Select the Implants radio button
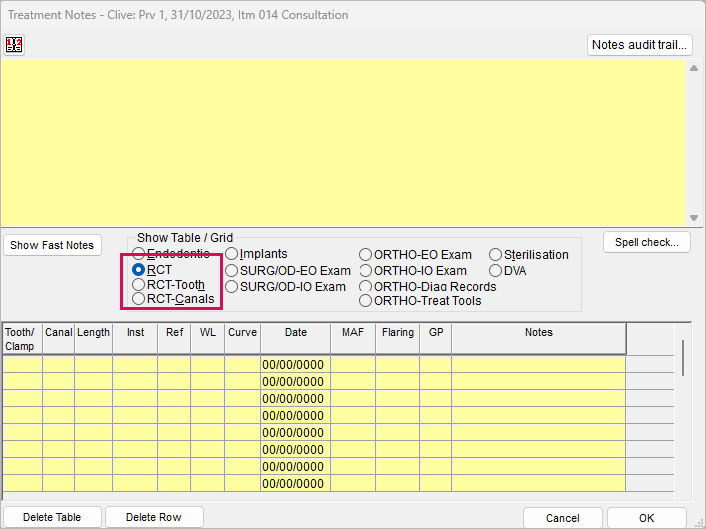 click(x=256, y=254)
